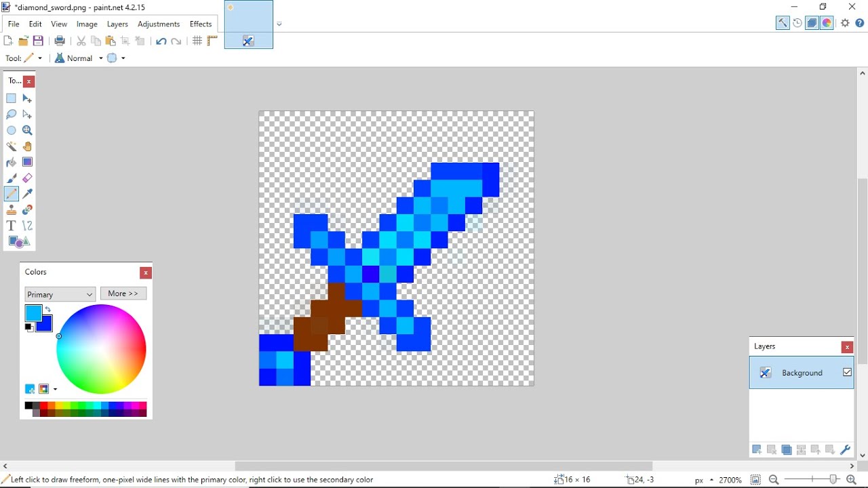Add a new layer
The width and height of the screenshot is (868, 488).
pyautogui.click(x=757, y=450)
